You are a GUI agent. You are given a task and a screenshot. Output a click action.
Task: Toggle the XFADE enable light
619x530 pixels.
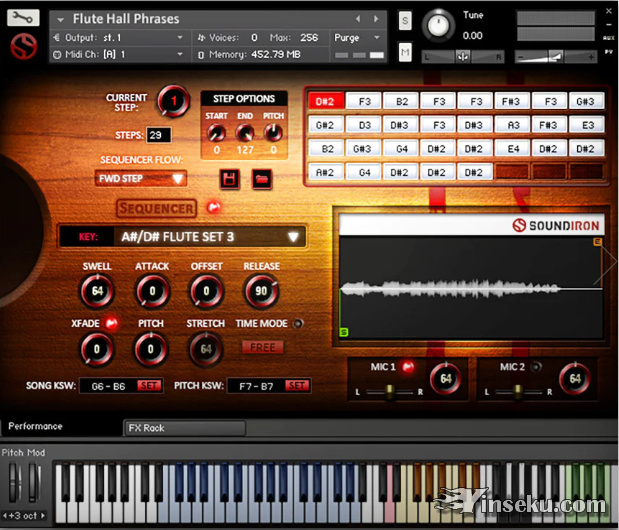[111, 324]
